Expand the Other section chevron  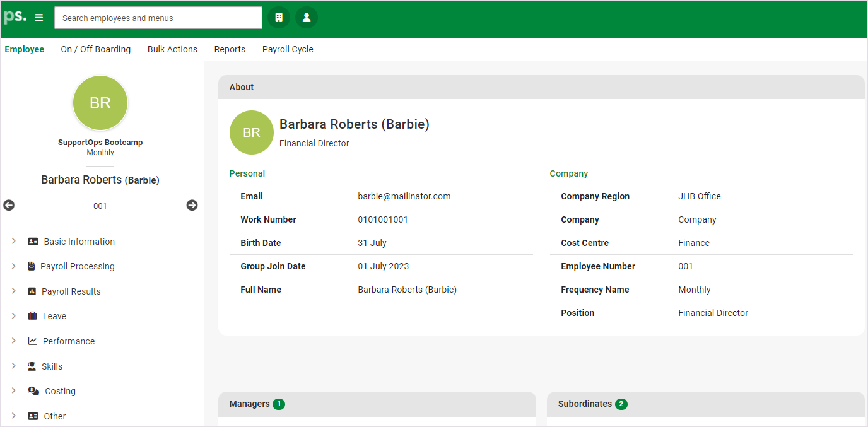14,416
